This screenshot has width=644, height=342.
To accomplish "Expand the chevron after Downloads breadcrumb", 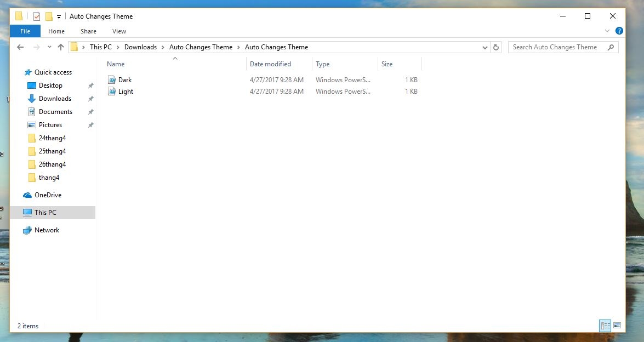I will [163, 47].
